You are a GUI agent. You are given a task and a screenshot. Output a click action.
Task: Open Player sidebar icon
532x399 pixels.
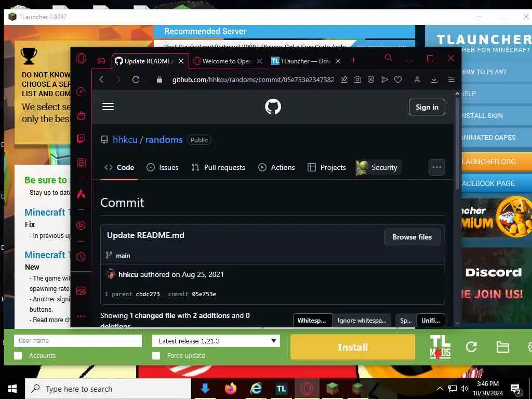click(x=81, y=225)
